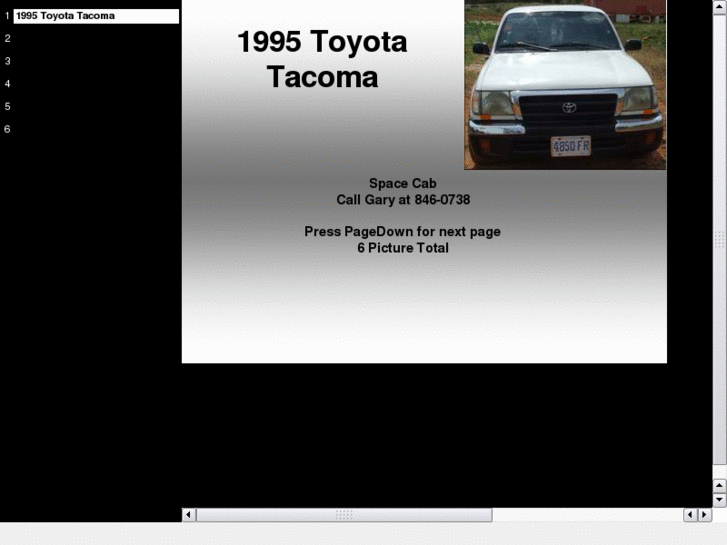Click the horizontal scrollbar left arrow at far left
727x545 pixels.
click(189, 515)
